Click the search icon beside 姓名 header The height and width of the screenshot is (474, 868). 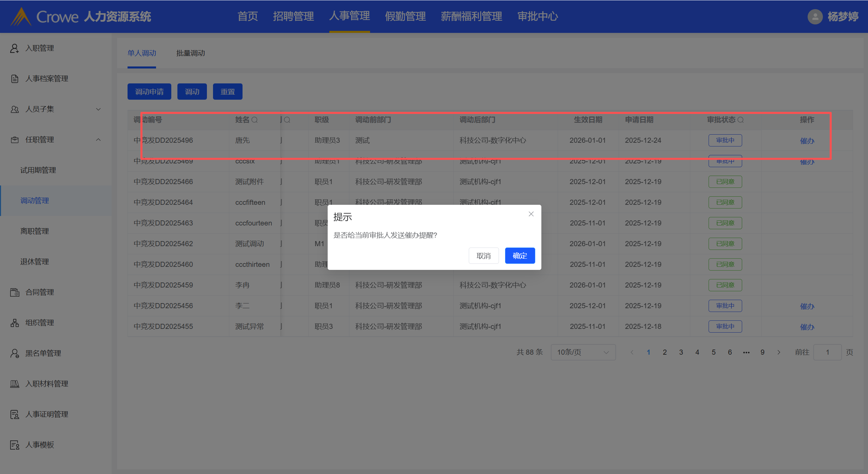pos(255,120)
